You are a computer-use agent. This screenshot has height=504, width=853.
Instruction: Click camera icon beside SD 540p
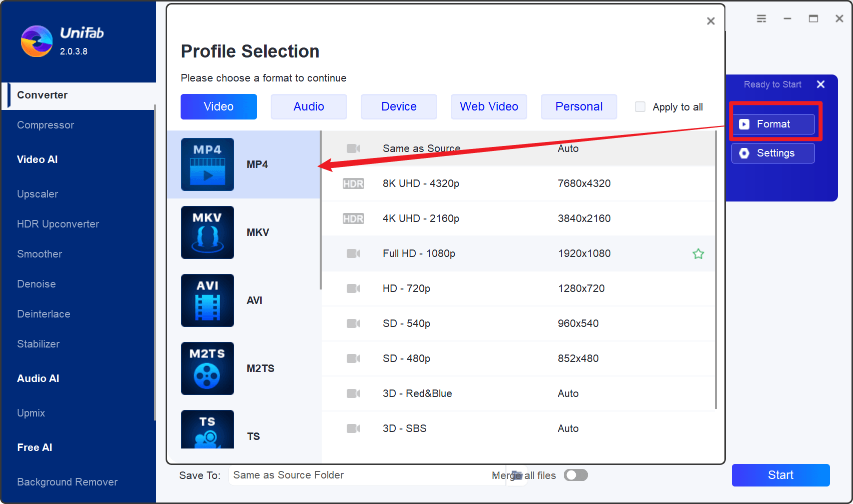point(353,323)
